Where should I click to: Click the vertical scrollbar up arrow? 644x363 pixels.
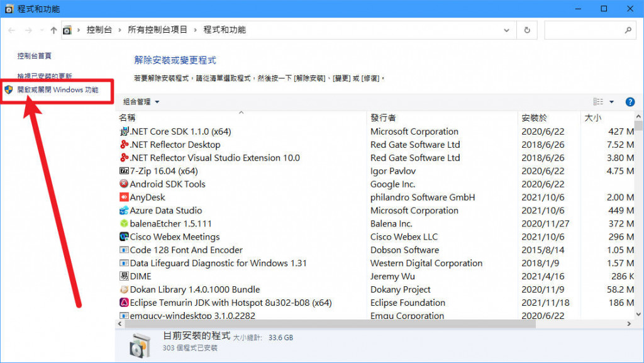638,116
